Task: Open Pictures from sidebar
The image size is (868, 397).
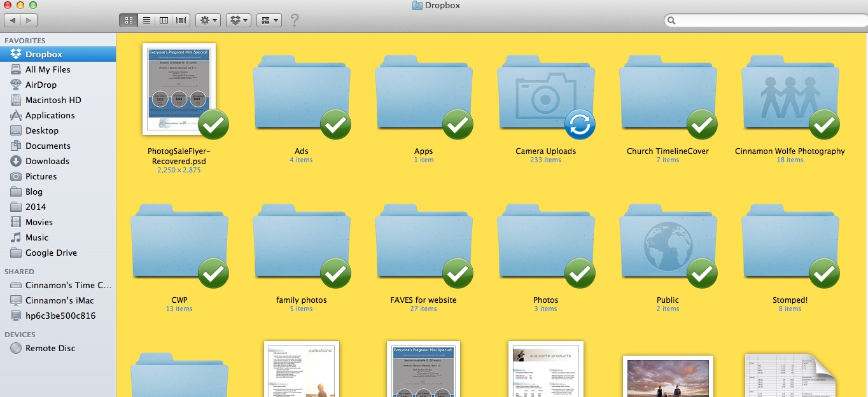Action: [x=58, y=176]
